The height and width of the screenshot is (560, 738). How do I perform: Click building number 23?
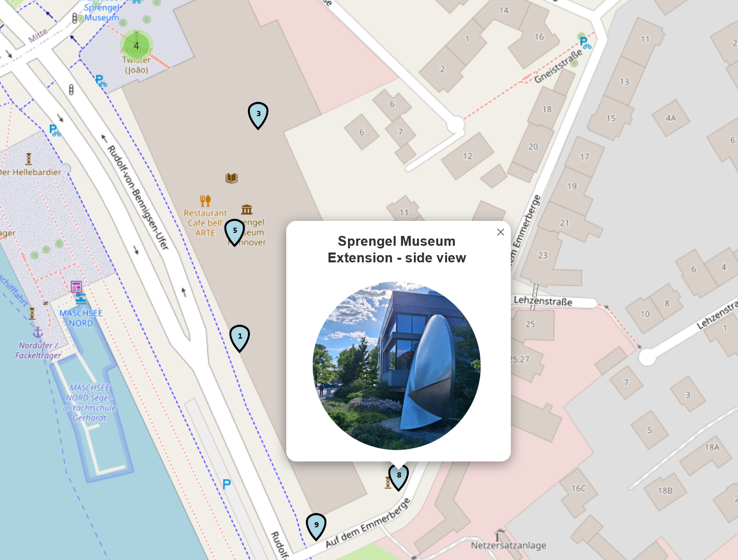tap(542, 256)
